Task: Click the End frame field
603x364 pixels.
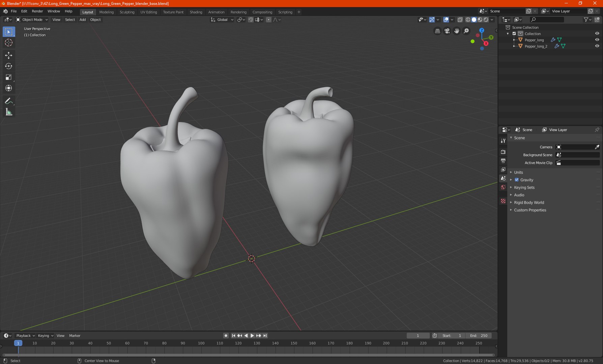Action: click(479, 336)
